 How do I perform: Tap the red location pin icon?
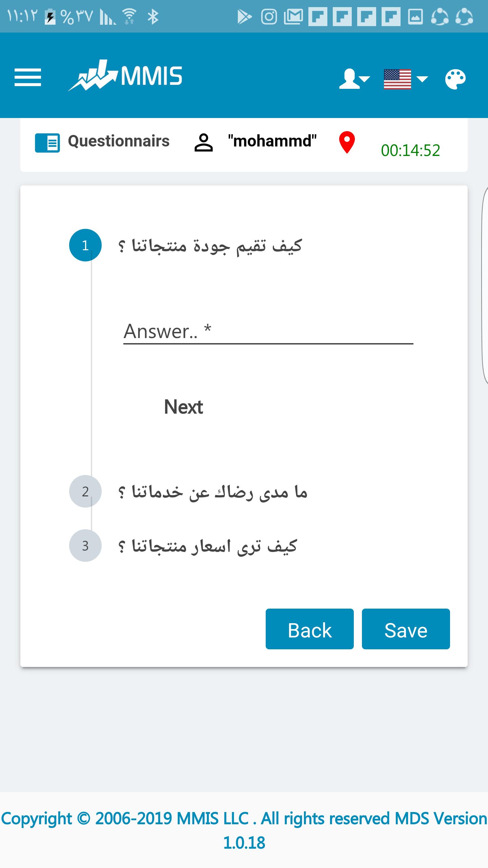347,143
